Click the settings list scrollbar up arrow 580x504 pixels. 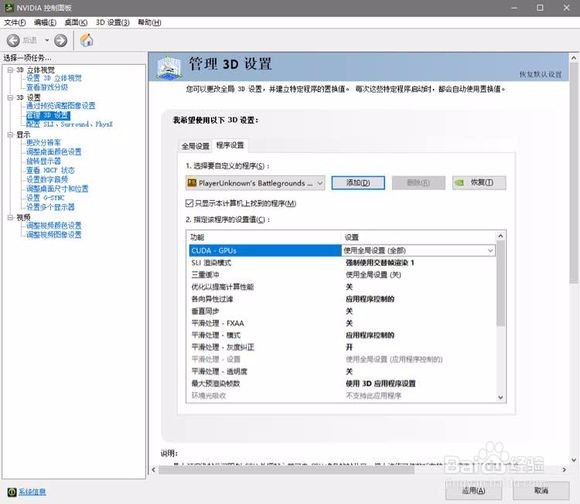tap(500, 236)
